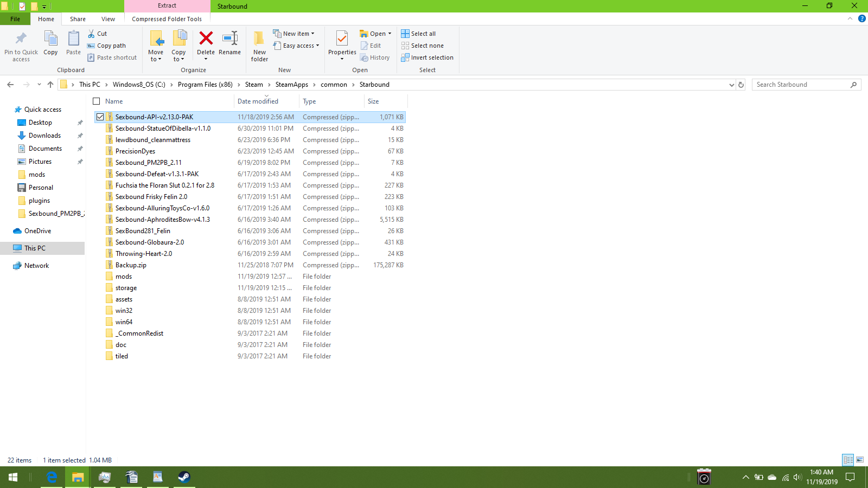
Task: Open the ribbon Help question-mark icon
Action: [862, 18]
